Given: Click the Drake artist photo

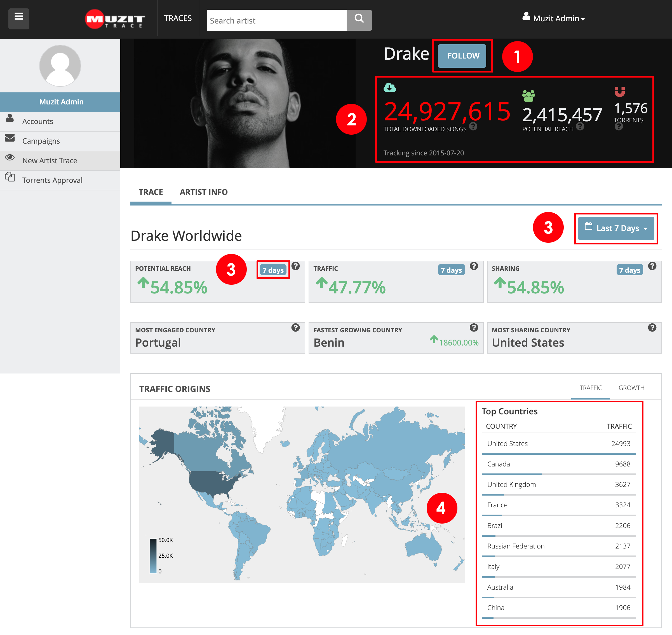Looking at the screenshot, I should pyautogui.click(x=245, y=103).
